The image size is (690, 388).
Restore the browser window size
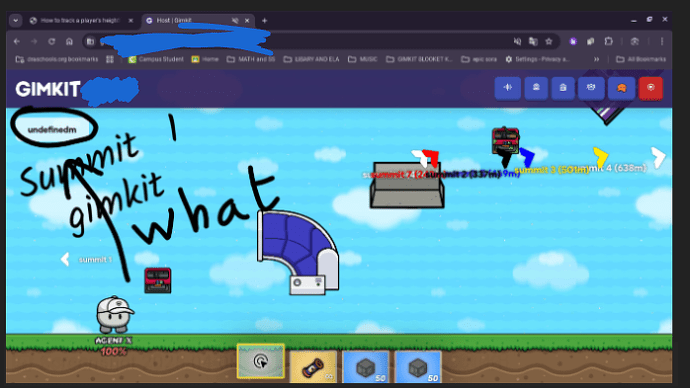(x=649, y=19)
